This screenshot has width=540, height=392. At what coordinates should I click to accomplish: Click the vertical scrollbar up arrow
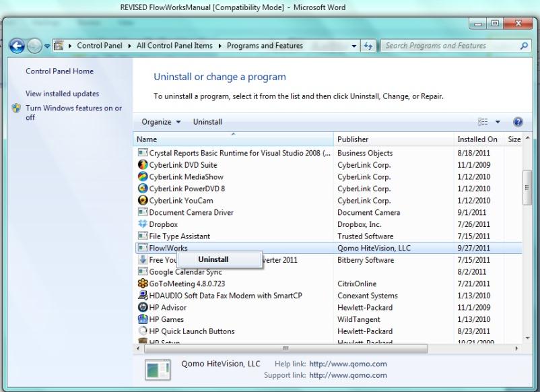click(x=527, y=138)
